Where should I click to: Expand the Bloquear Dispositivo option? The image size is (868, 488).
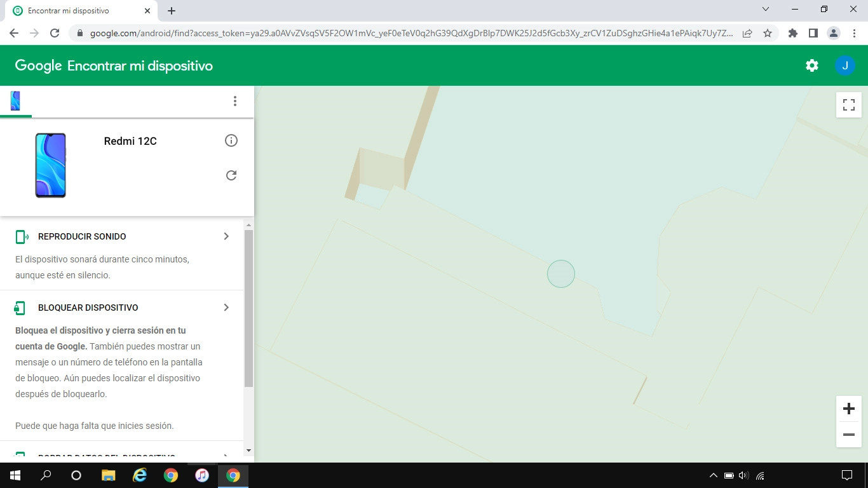(226, 308)
